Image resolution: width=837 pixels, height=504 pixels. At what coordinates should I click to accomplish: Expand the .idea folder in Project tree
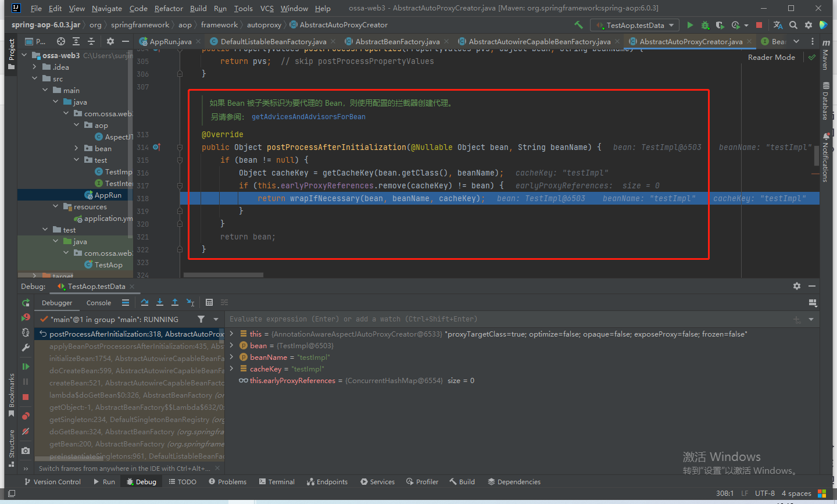(35, 67)
